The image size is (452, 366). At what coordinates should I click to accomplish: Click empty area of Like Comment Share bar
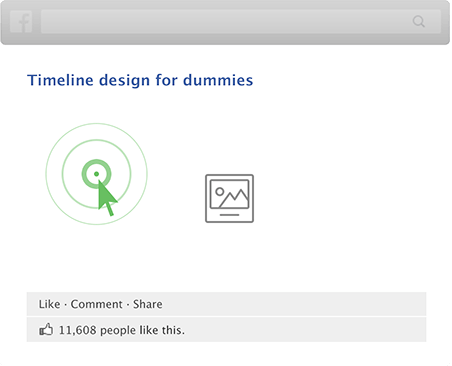click(293, 304)
